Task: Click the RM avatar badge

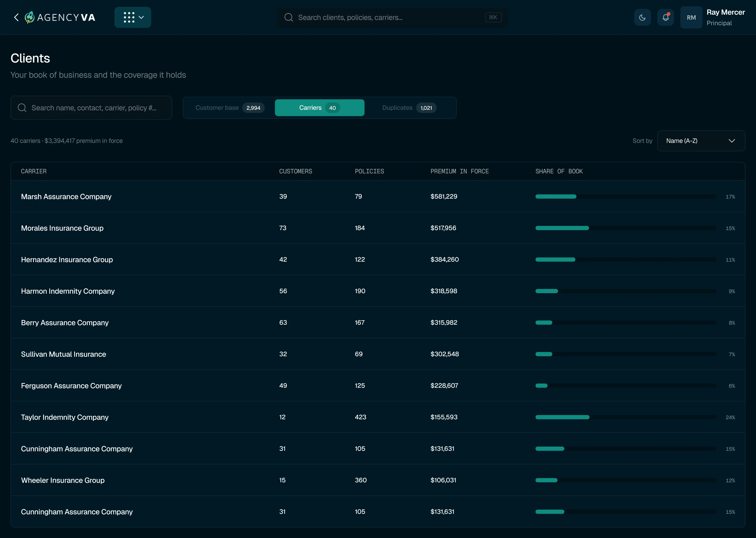Action: [691, 17]
